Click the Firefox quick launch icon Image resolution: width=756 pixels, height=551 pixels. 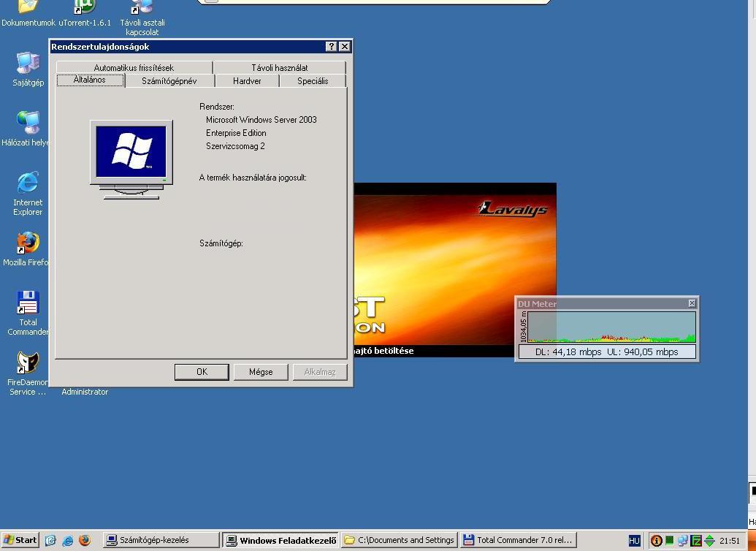[85, 541]
